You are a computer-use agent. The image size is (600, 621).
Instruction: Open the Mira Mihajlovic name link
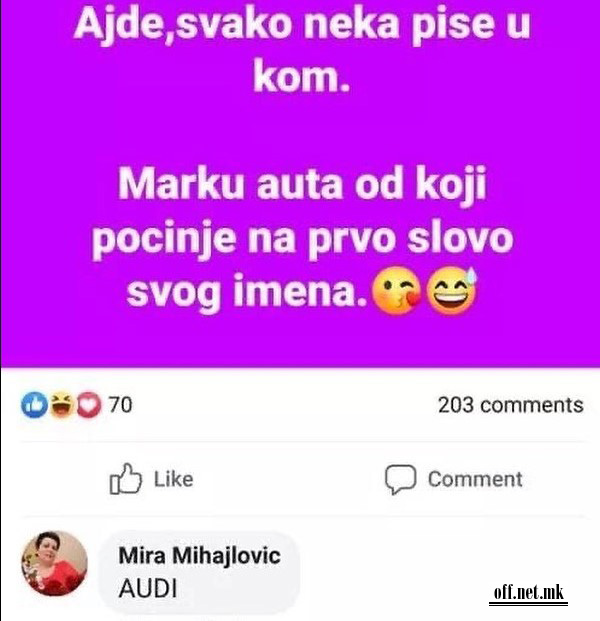click(x=200, y=555)
